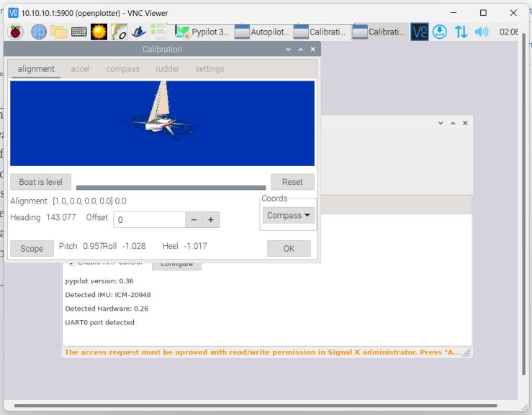Click the Calibration window title bar
The width and height of the screenshot is (532, 415).
(162, 50)
